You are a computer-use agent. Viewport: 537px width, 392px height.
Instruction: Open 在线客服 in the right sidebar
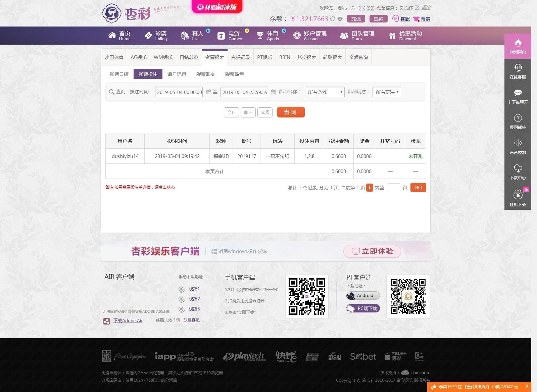pos(518,71)
